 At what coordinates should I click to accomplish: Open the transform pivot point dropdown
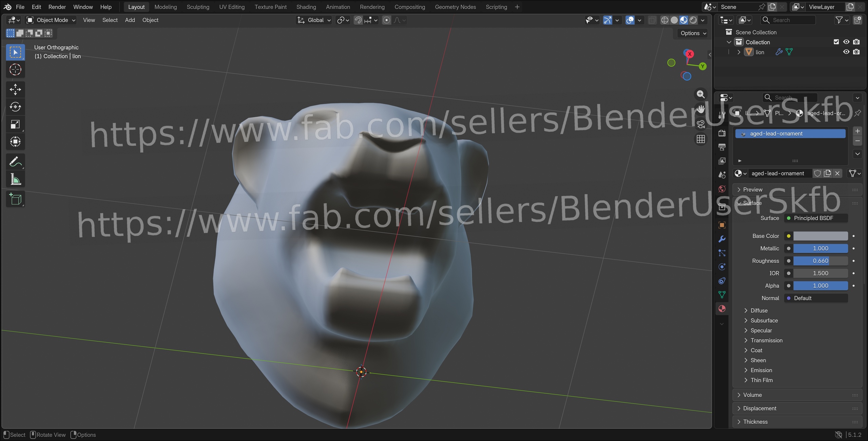(x=343, y=20)
